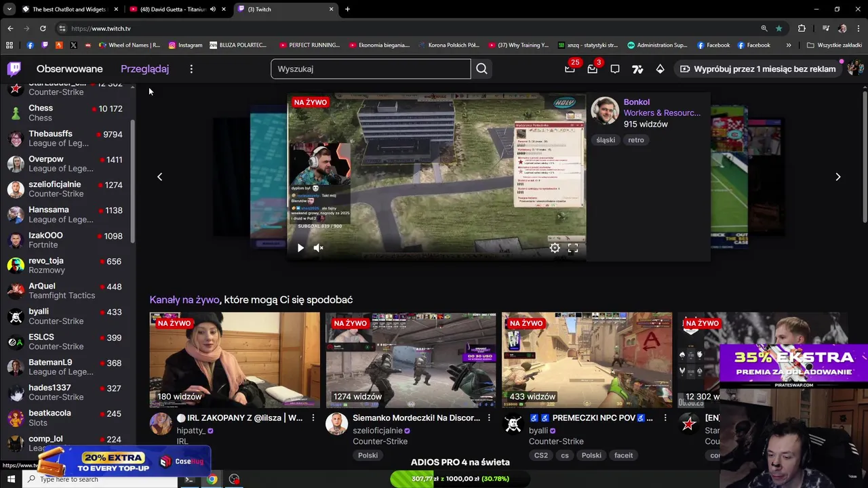Open the Bonkol channel link
This screenshot has height=488, width=868.
[637, 102]
